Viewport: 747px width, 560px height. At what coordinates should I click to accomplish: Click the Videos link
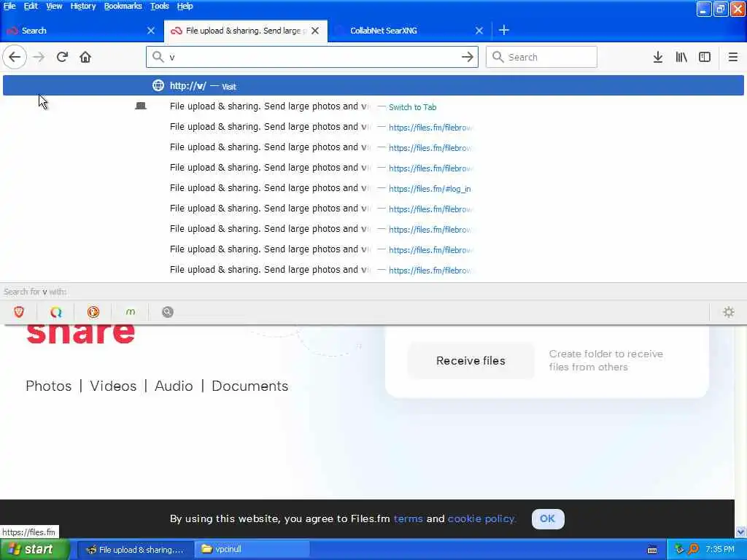tap(113, 386)
